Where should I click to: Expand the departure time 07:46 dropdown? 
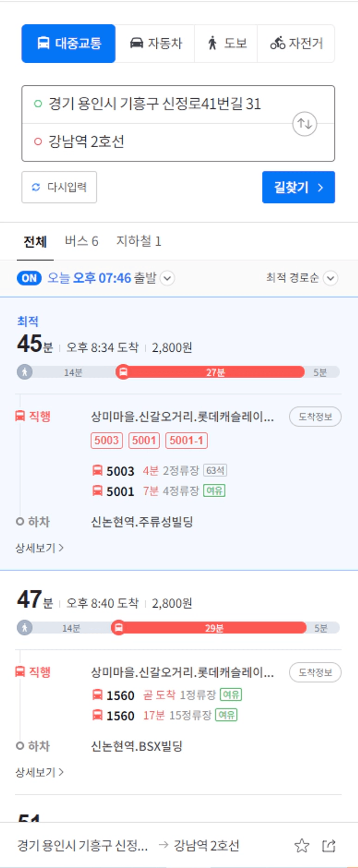pos(168,278)
